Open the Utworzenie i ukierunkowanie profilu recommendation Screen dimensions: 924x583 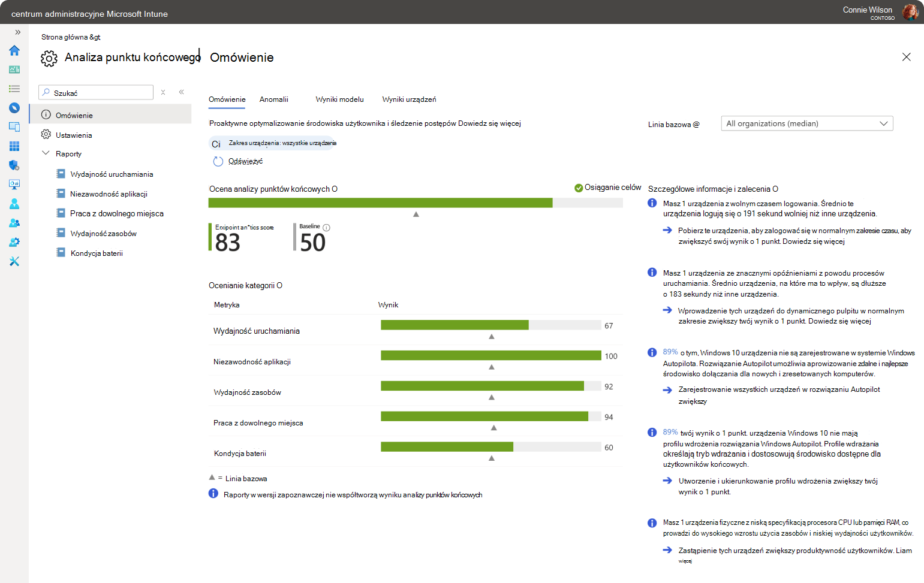pos(778,486)
